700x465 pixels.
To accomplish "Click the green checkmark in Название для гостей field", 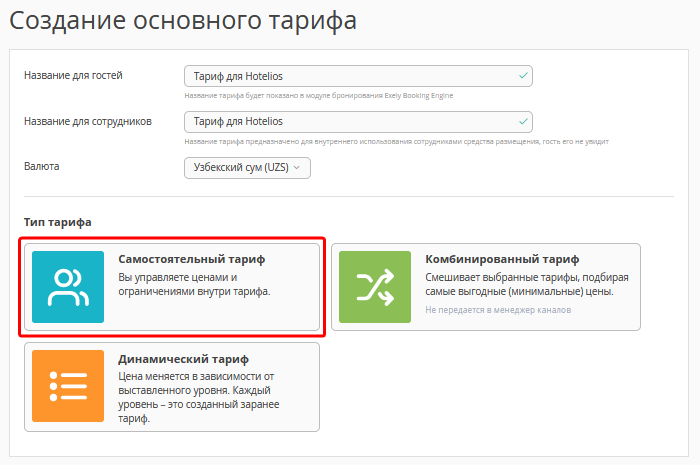I will click(523, 76).
